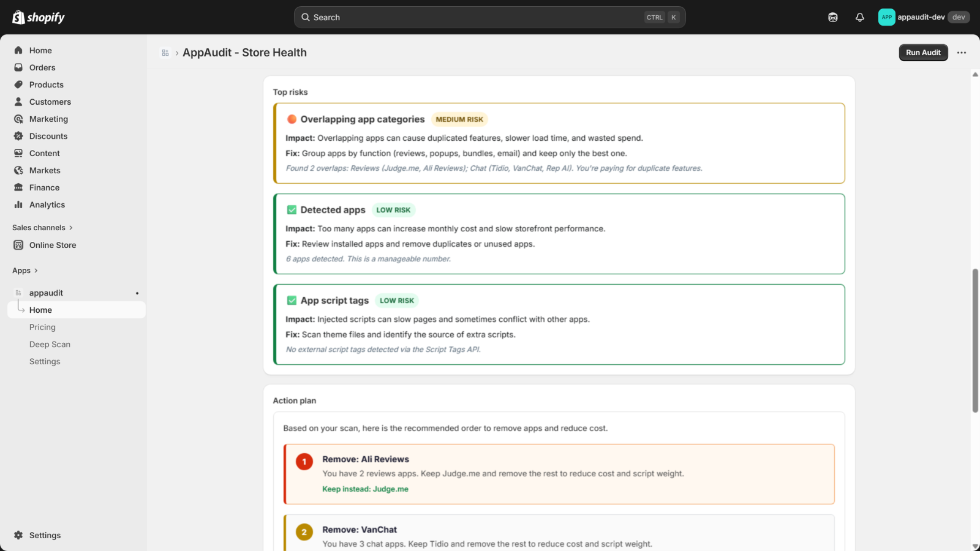Screen dimensions: 980x551
Task: Click the Home house icon in sidebar
Action: 18,50
